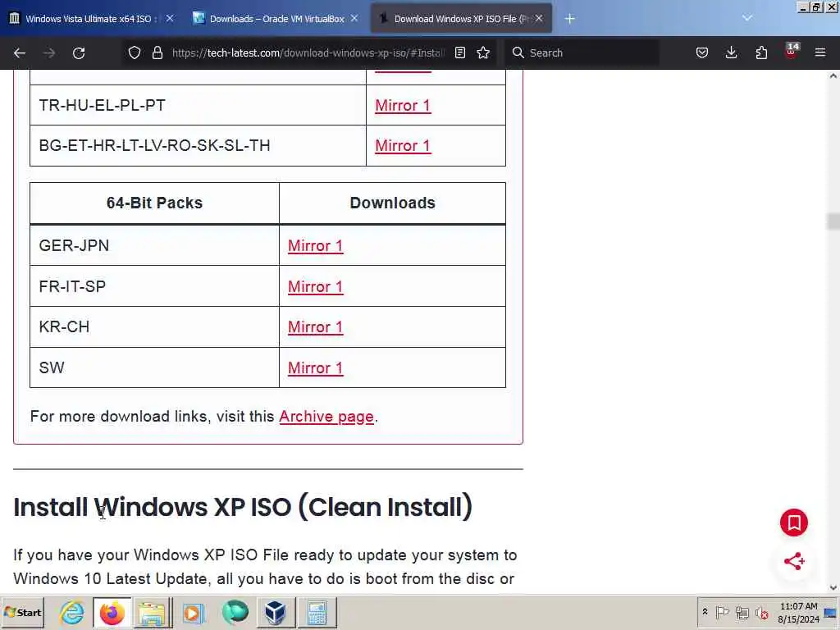Switch to Windows Vista Ultimate x64 ISO tab
Viewport: 840px width, 630px height.
(x=89, y=19)
